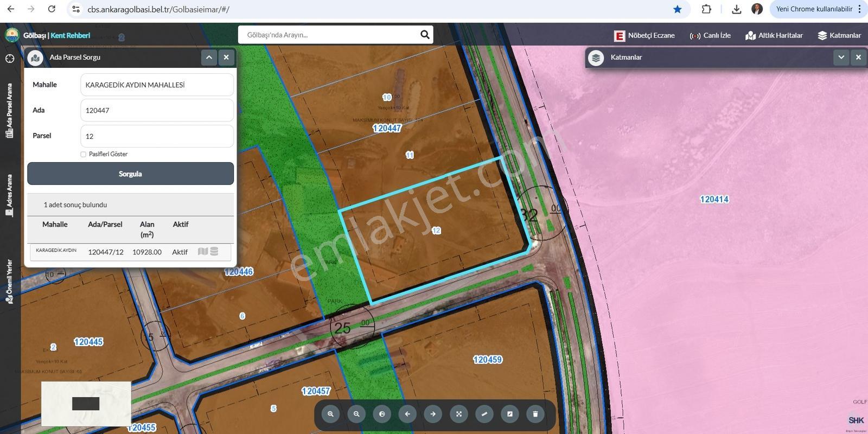Click the globe full-extent map tool
This screenshot has height=434, width=868.
[382, 414]
